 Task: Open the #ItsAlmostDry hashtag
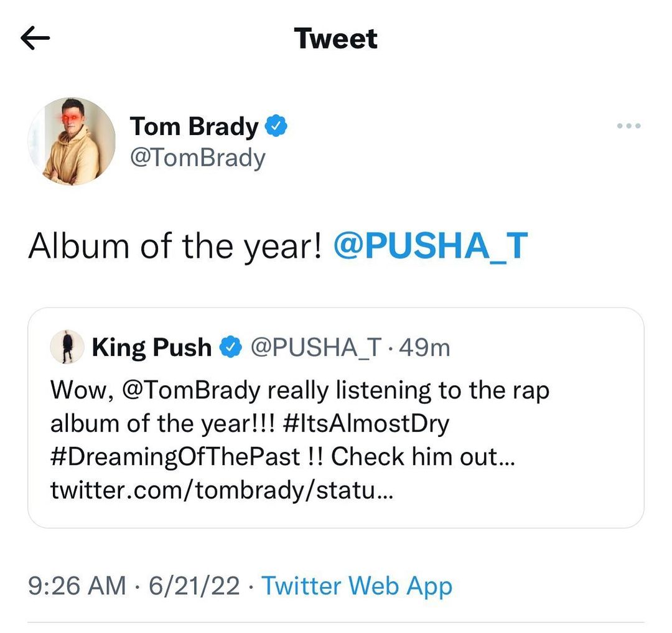coord(369,424)
